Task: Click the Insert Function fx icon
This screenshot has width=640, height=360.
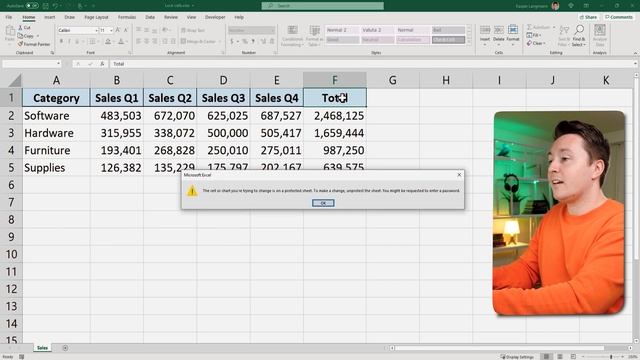Action: click(x=102, y=64)
